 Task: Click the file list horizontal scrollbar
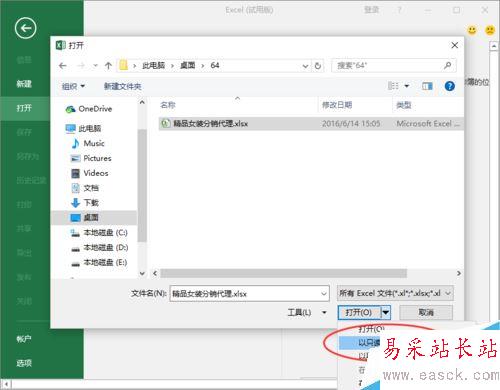pos(284,273)
